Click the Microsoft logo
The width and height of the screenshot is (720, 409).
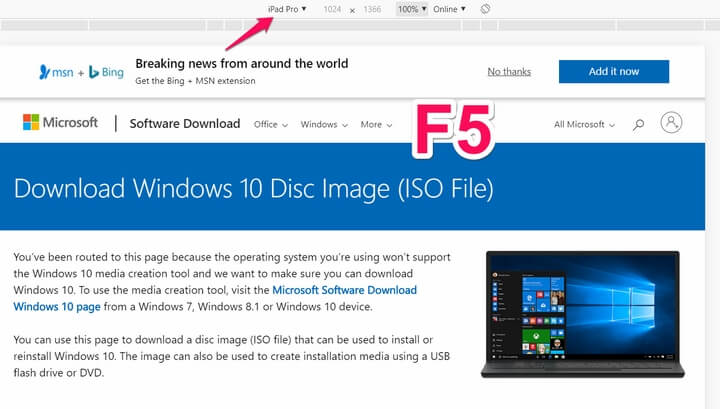tap(60, 123)
